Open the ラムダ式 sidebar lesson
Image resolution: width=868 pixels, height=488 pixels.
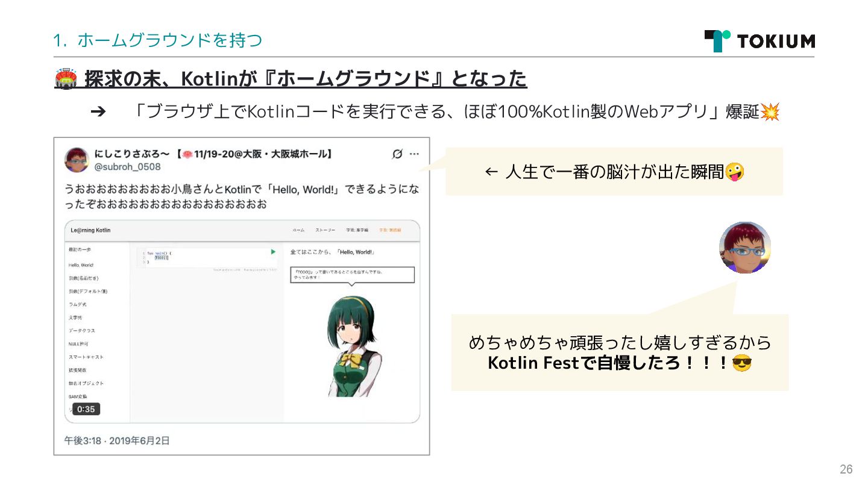pyautogui.click(x=78, y=305)
